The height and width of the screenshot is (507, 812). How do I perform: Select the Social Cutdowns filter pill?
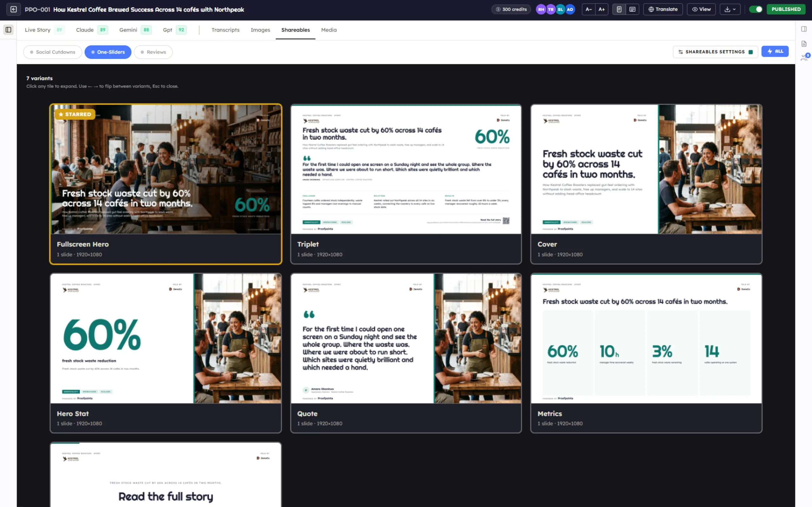(52, 52)
